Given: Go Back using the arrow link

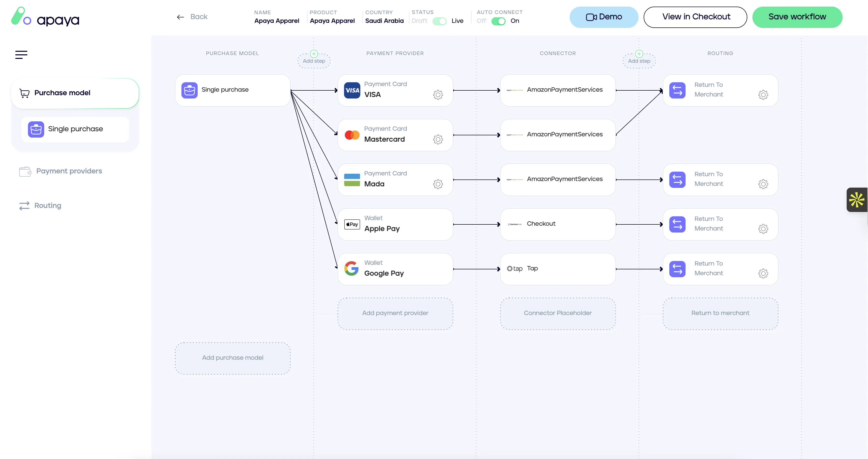Looking at the screenshot, I should tap(192, 17).
